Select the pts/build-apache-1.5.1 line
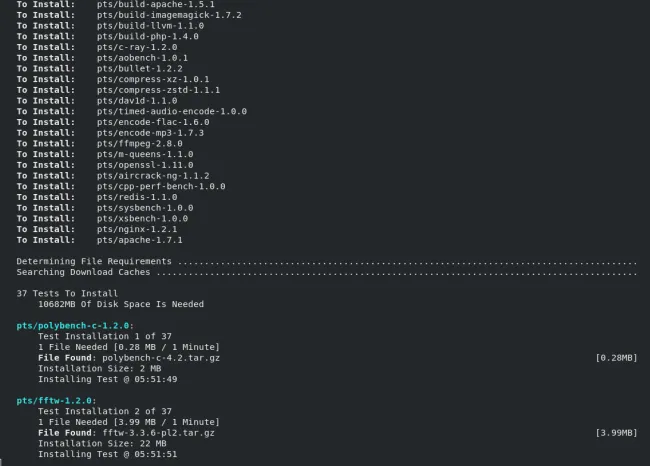 pyautogui.click(x=116, y=5)
